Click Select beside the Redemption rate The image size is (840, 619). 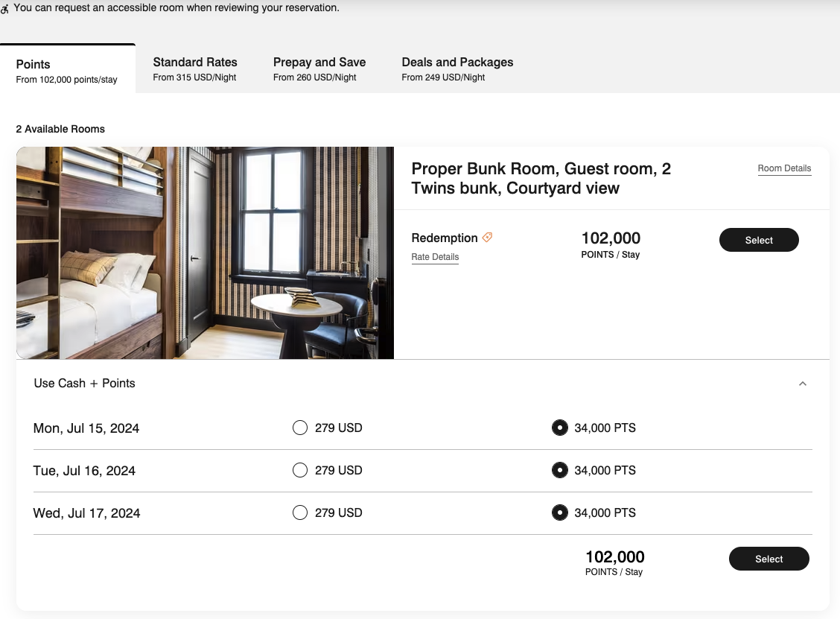coord(759,240)
